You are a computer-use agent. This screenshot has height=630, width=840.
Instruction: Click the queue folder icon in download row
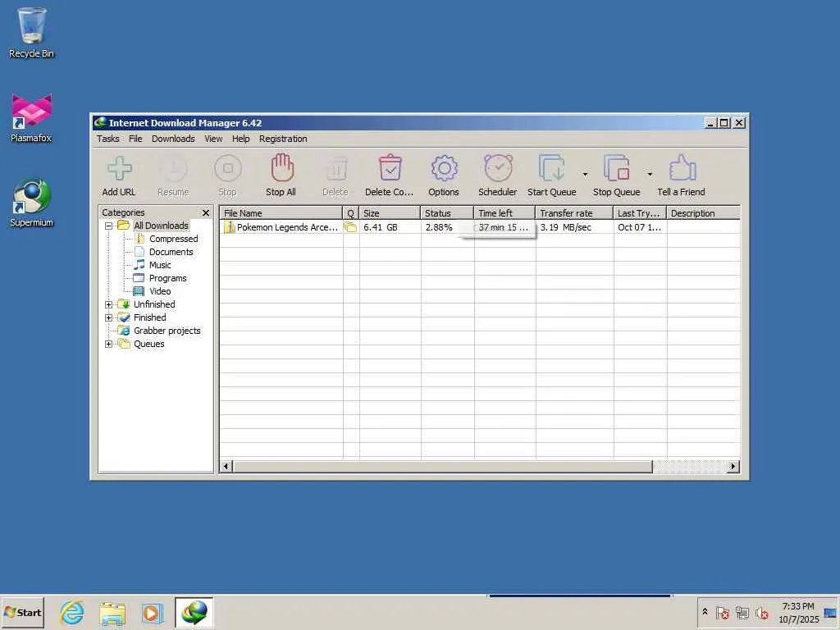tap(351, 227)
